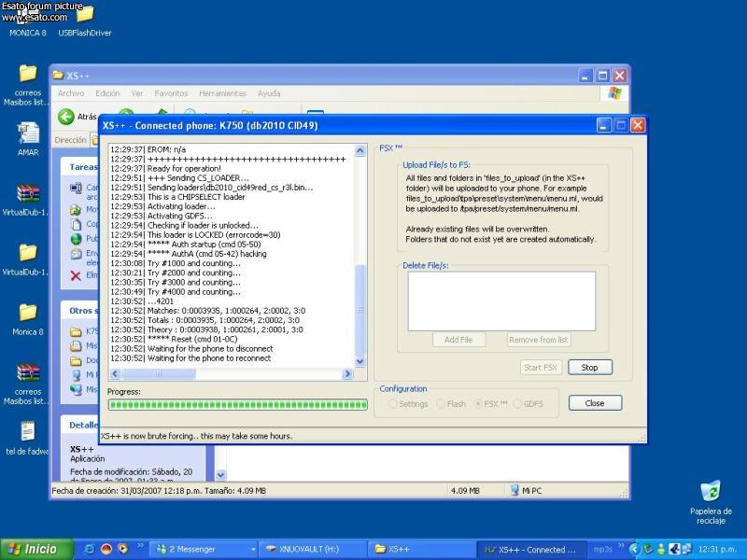The width and height of the screenshot is (747, 560).
Task: Click the folder icon in the XS++ Explorer title bar
Action: [x=58, y=76]
